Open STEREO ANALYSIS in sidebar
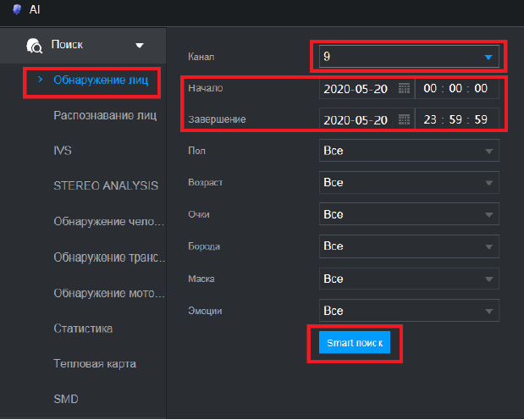524x420 pixels. click(106, 185)
